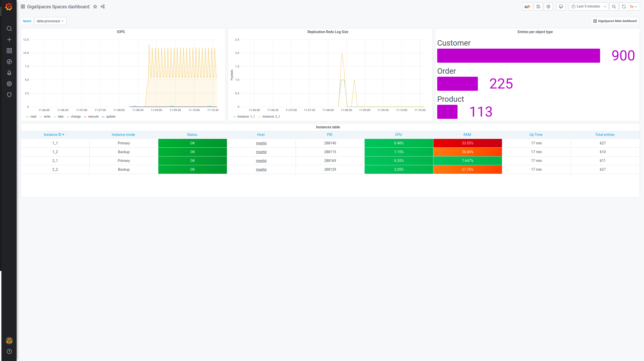Open dashboard settings gear in top bar

coord(548,7)
